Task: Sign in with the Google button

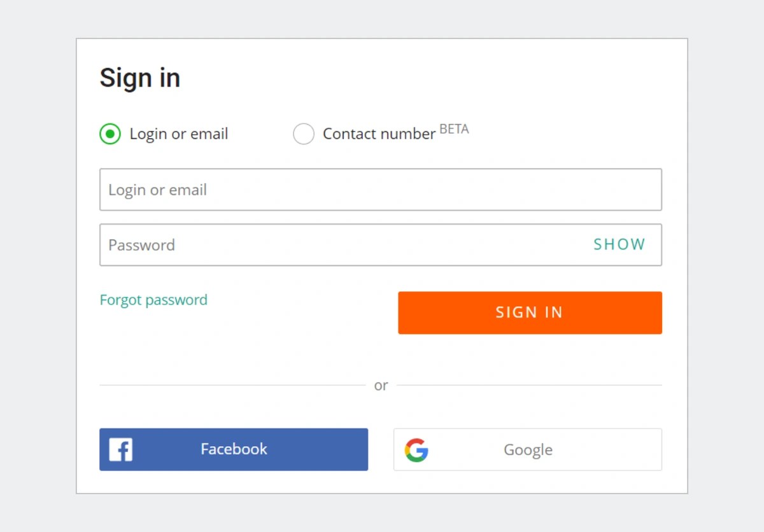Action: (x=528, y=449)
